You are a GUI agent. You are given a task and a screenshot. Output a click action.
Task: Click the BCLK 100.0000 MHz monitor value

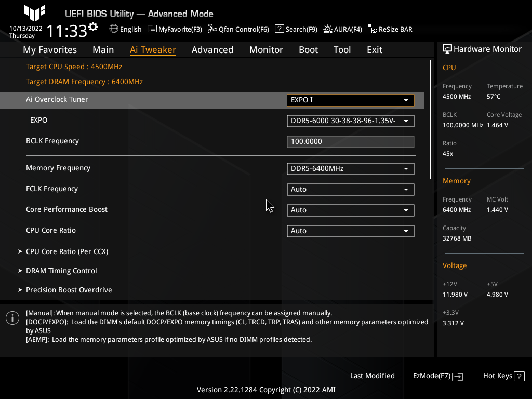click(x=463, y=125)
